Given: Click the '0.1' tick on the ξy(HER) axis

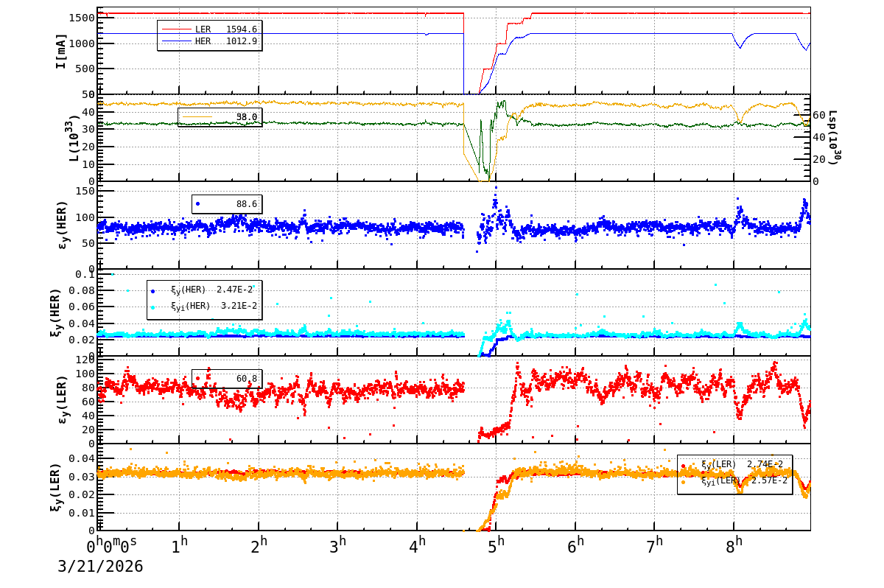Looking at the screenshot, I should point(84,275).
